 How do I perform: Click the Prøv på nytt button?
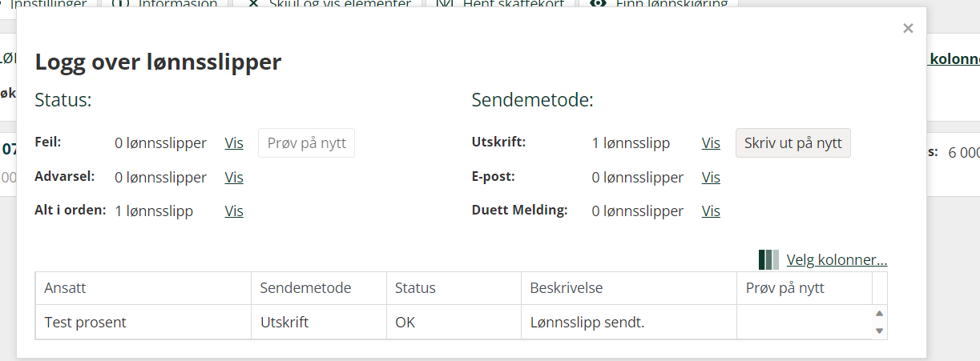(x=307, y=143)
